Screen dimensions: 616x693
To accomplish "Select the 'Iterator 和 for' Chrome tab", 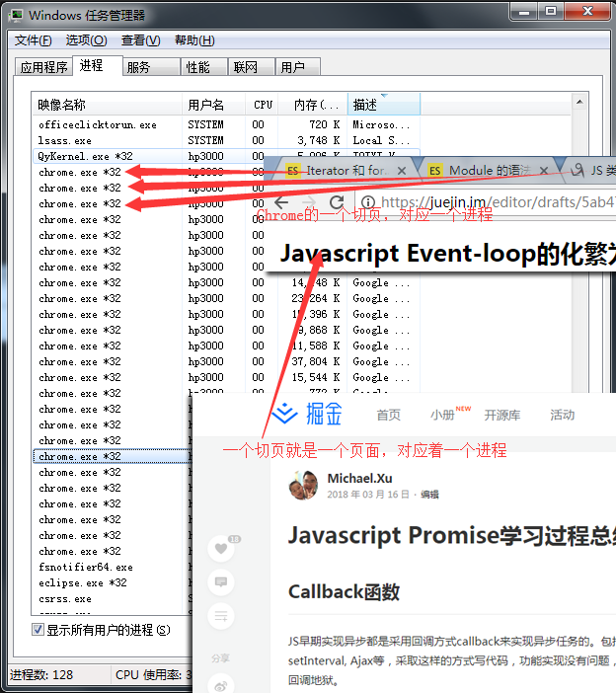I will click(x=346, y=171).
